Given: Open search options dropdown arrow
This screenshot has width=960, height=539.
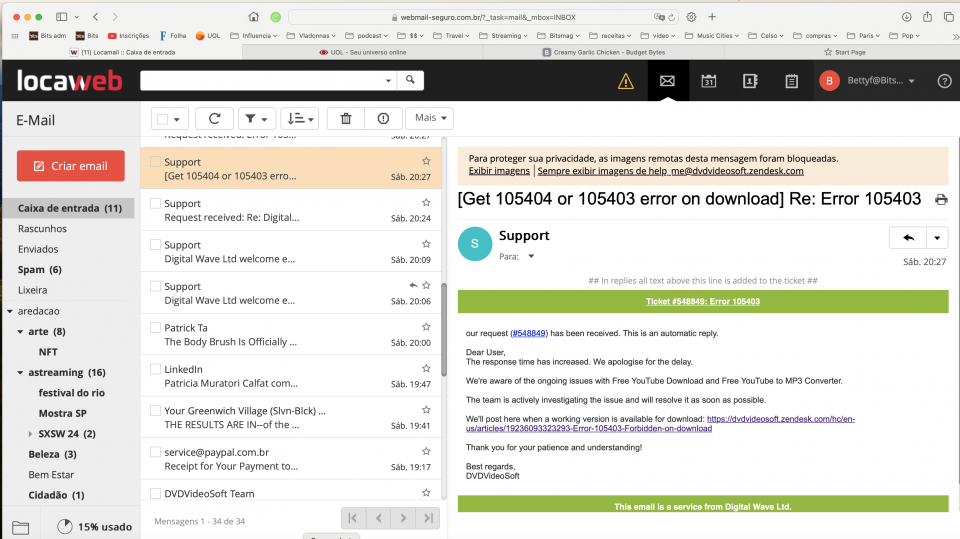Looking at the screenshot, I should 388,80.
